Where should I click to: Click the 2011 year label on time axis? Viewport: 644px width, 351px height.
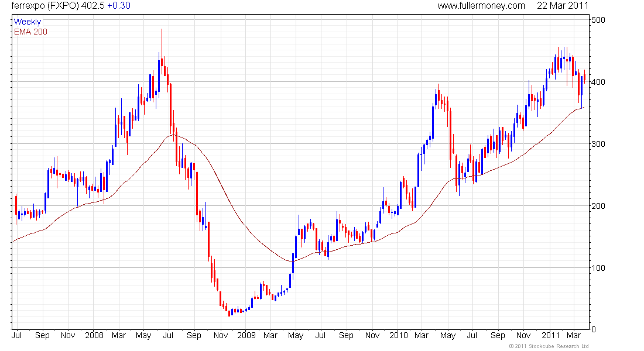550,335
